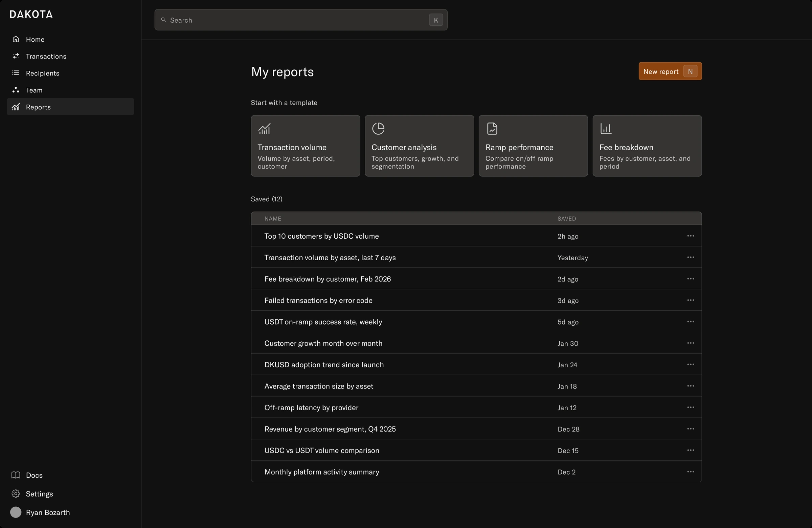Go to Transactions via its arrows icon
The image size is (812, 528).
tap(16, 56)
